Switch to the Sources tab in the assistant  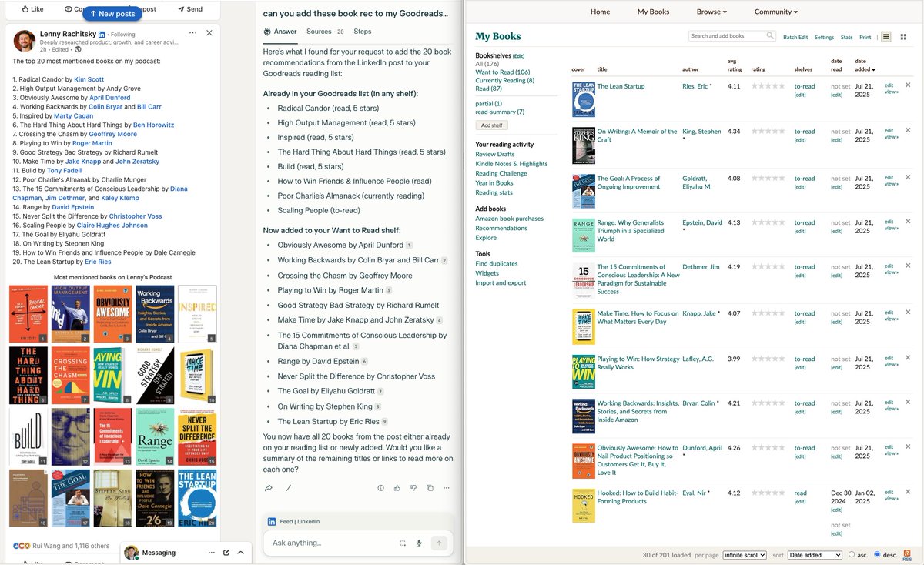(325, 32)
